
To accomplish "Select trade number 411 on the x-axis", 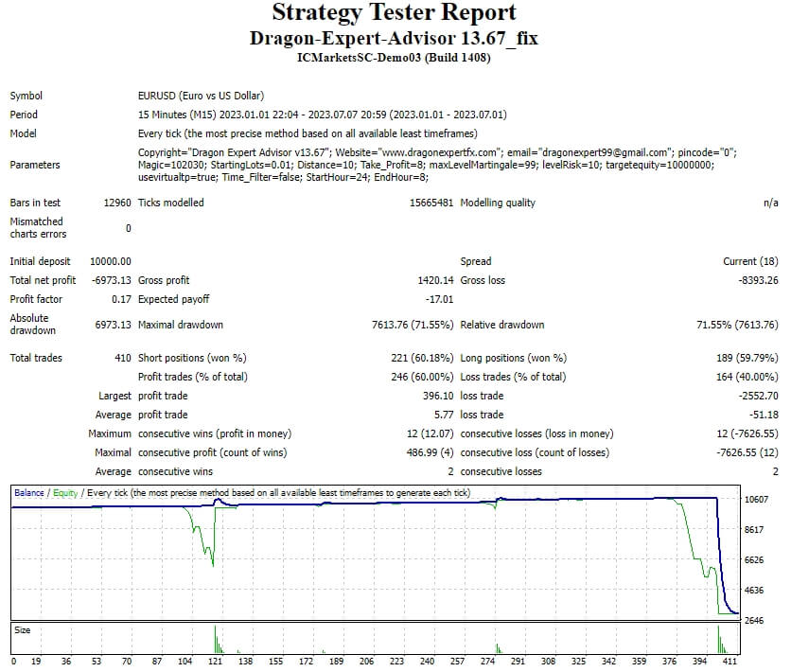I will tap(729, 662).
